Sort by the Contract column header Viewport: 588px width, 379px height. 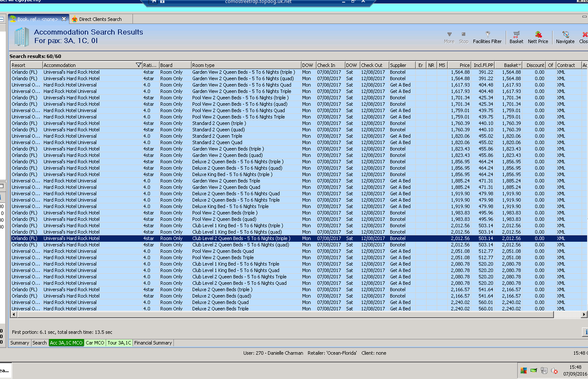568,65
